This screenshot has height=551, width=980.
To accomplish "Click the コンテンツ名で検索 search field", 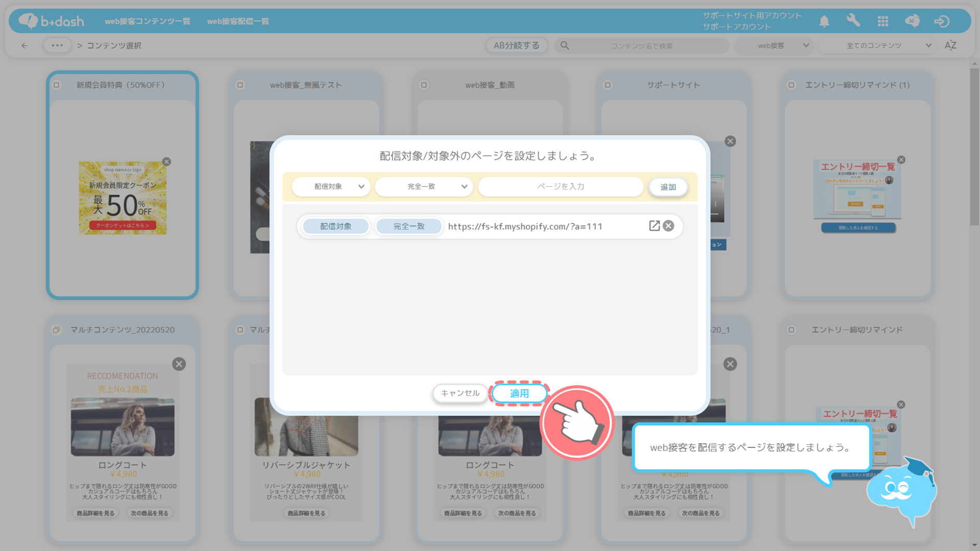I will (641, 46).
